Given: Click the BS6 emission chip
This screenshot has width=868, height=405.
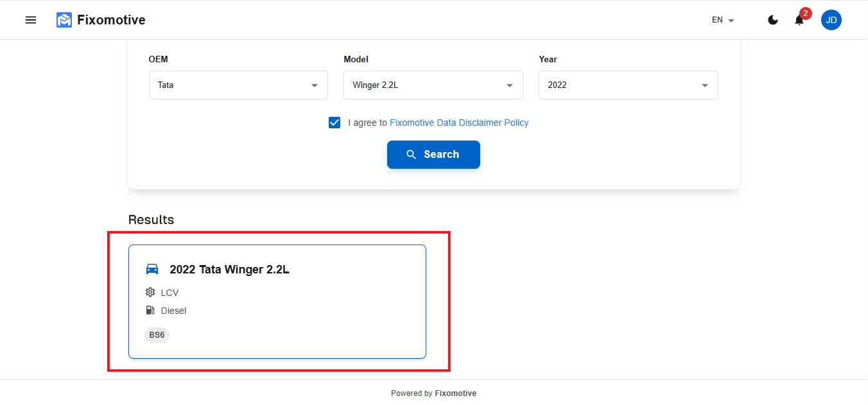Looking at the screenshot, I should coord(157,335).
